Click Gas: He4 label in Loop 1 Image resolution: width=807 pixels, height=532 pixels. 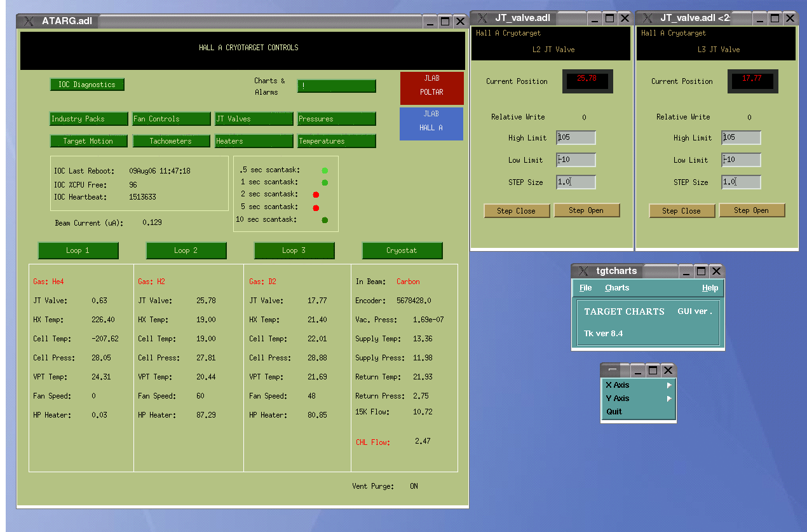tap(49, 282)
